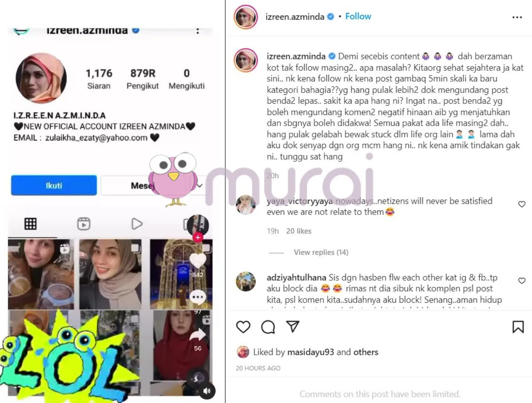
Task: Share the post using the paper plane icon
Action: (x=293, y=327)
